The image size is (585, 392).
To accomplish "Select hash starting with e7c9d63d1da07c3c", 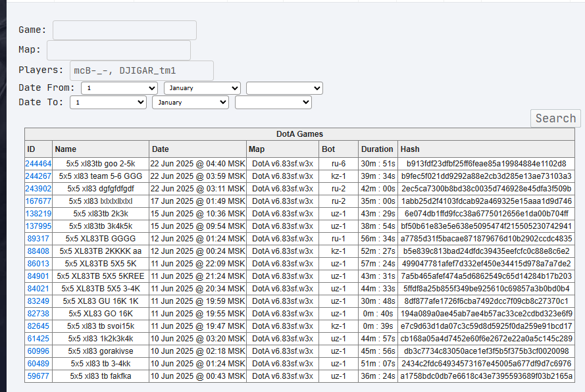I will (486, 326).
